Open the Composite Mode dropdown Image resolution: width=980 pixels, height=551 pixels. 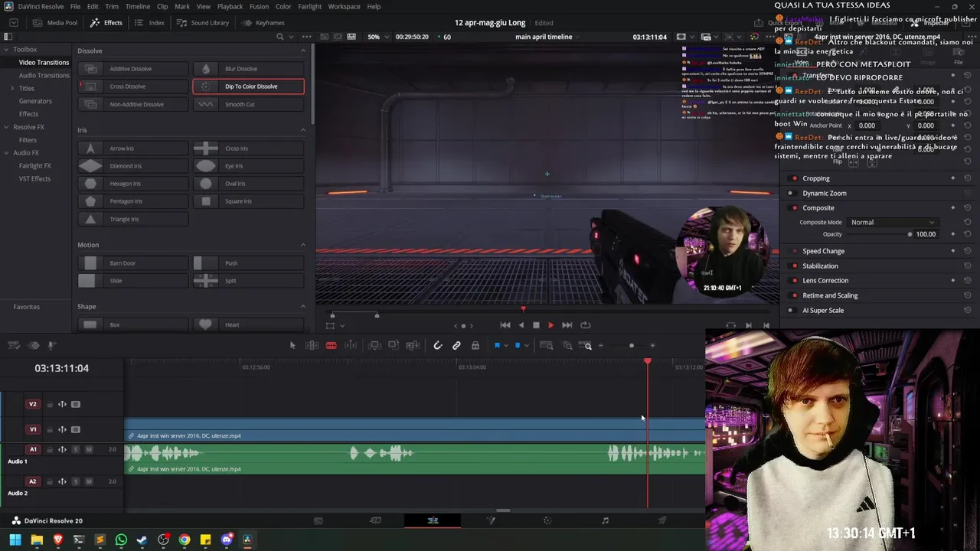coord(892,223)
